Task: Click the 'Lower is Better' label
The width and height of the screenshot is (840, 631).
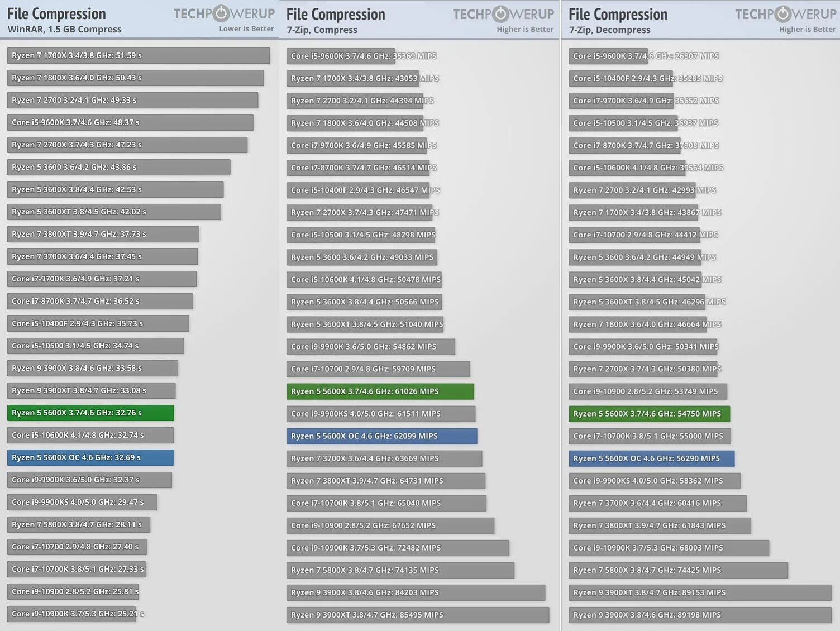Action: point(246,28)
